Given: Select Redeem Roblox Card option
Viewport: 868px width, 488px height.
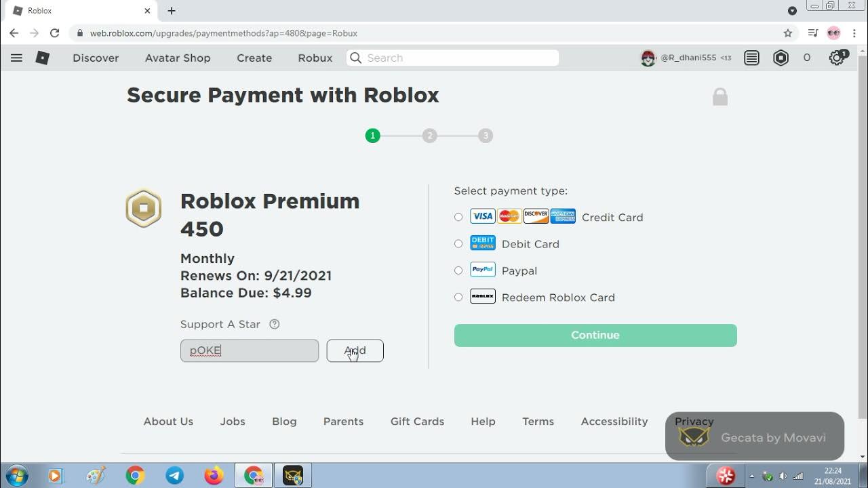Looking at the screenshot, I should click(458, 297).
